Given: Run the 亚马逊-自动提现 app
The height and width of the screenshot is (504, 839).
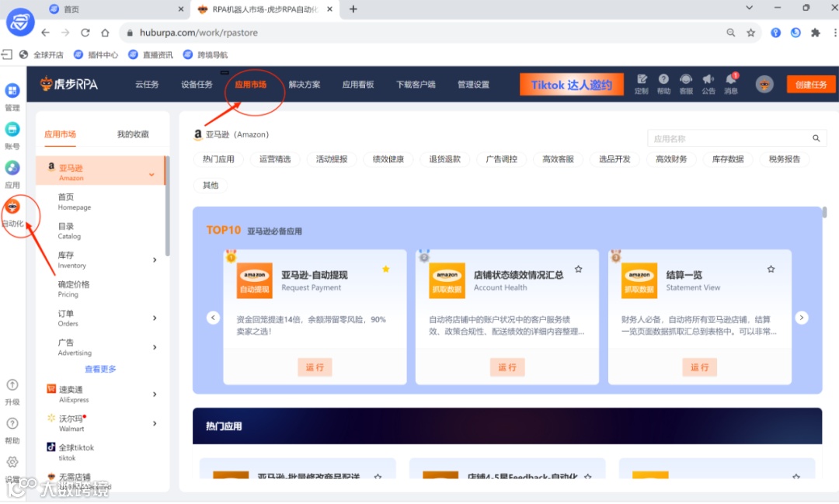Looking at the screenshot, I should coord(315,367).
